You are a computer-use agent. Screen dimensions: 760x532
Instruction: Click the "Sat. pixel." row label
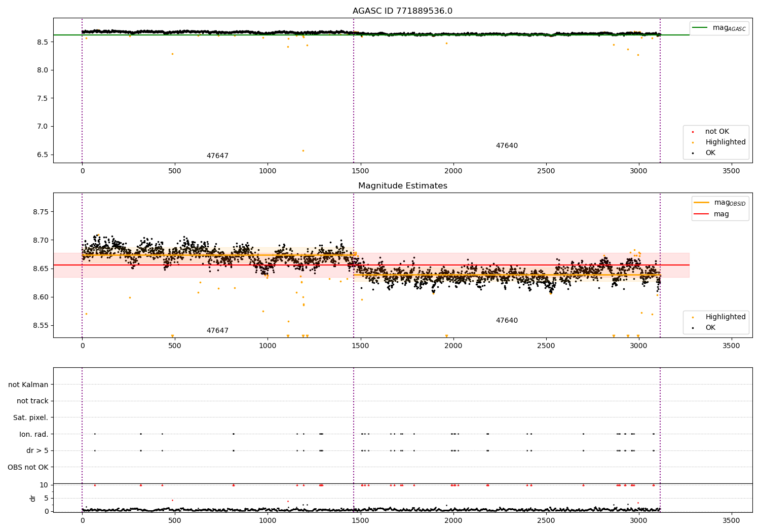[30, 417]
